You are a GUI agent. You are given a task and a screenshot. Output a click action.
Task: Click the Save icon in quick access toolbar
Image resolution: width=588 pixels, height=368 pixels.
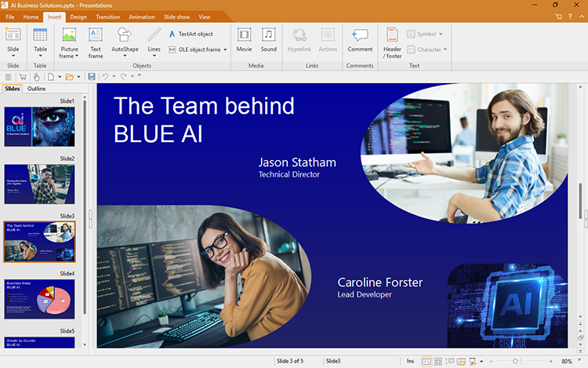pyautogui.click(x=92, y=77)
